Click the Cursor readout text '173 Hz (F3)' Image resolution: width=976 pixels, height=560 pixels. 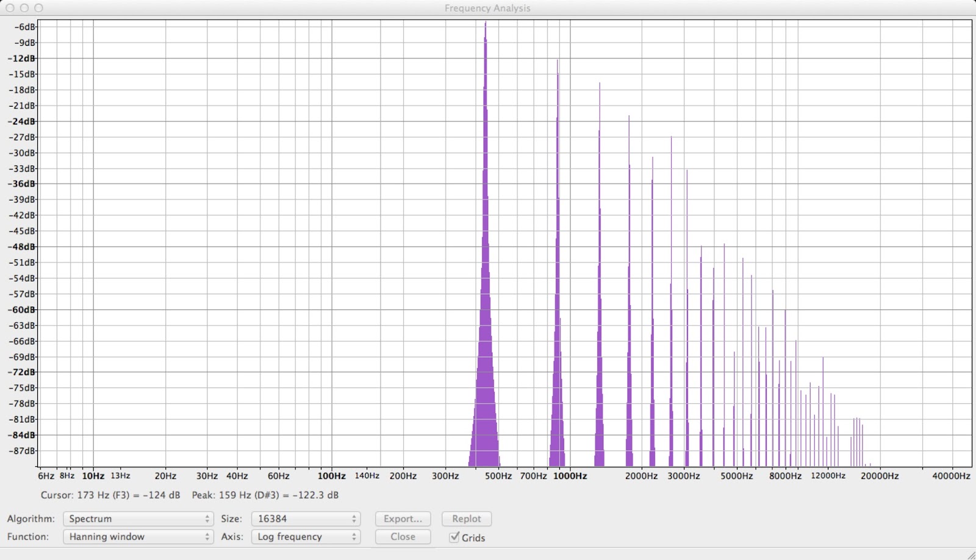(x=103, y=495)
